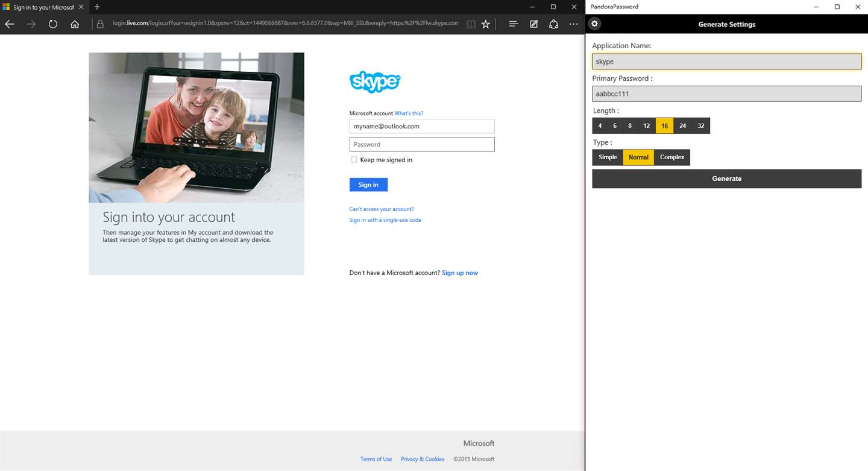The image size is (868, 471).
Task: Open Edge More actions menu
Action: [x=573, y=24]
